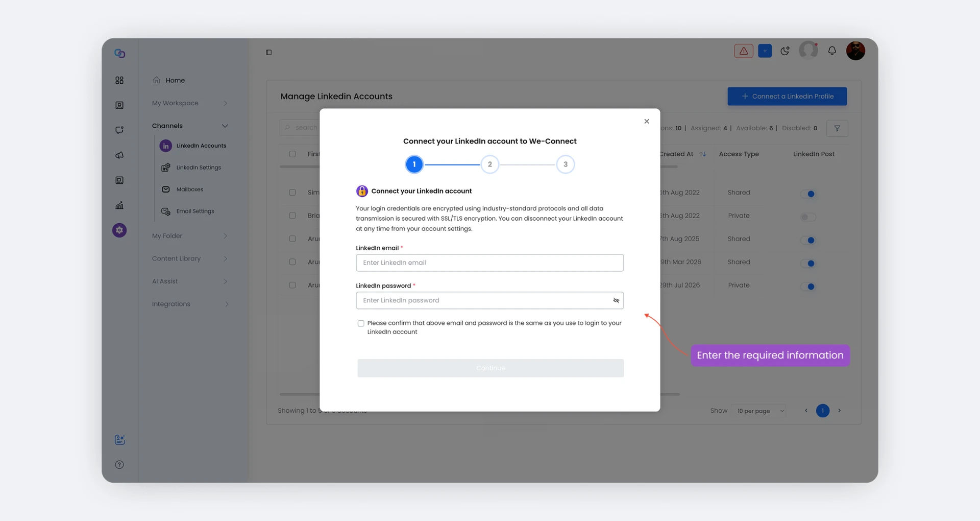
Task: Expand AI Assist menu
Action: (190, 281)
